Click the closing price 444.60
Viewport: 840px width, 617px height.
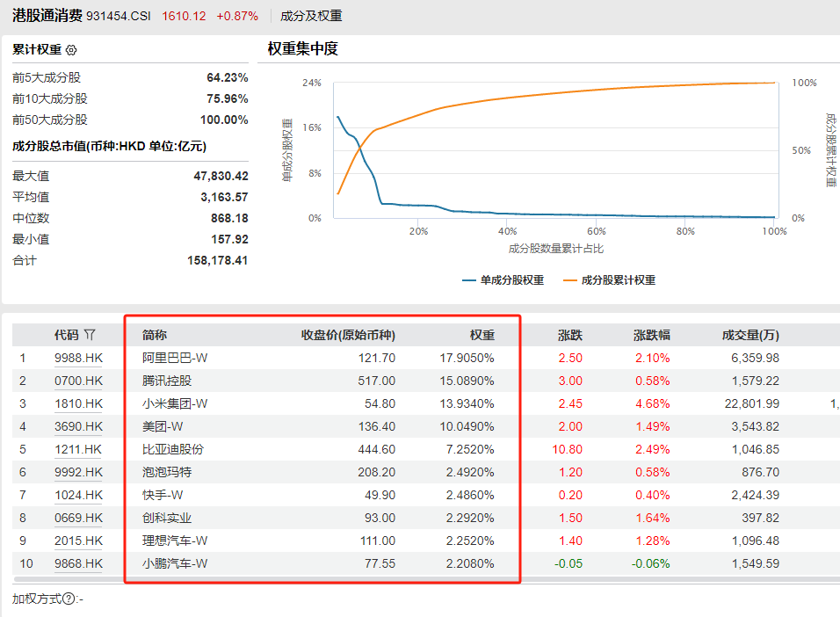pos(377,450)
